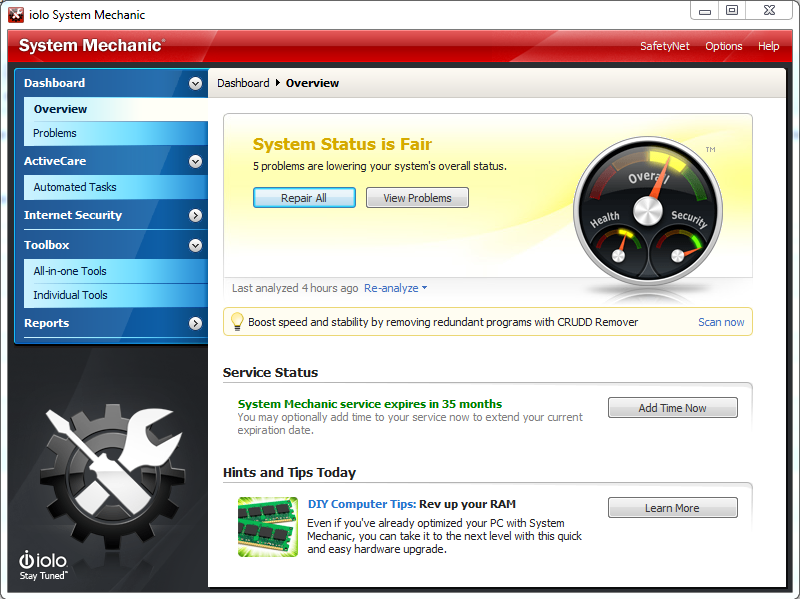
Task: Collapse the ActiveCare section chevron
Action: 195,161
